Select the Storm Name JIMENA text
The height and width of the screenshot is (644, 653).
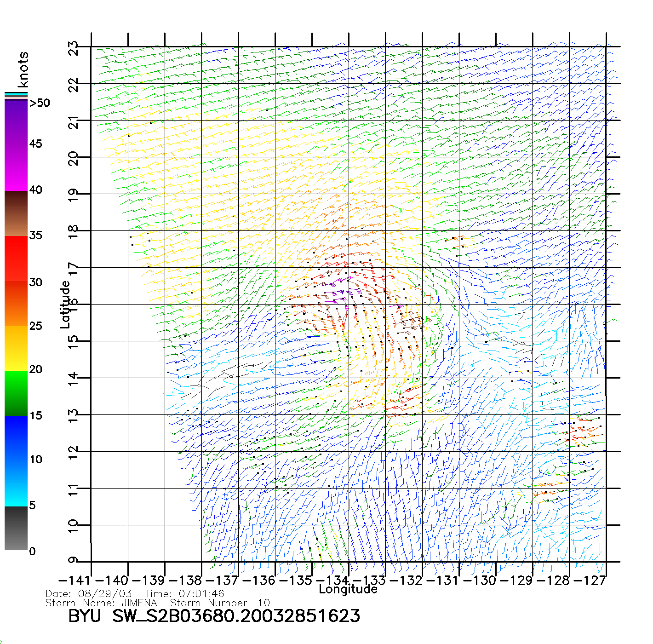(101, 603)
